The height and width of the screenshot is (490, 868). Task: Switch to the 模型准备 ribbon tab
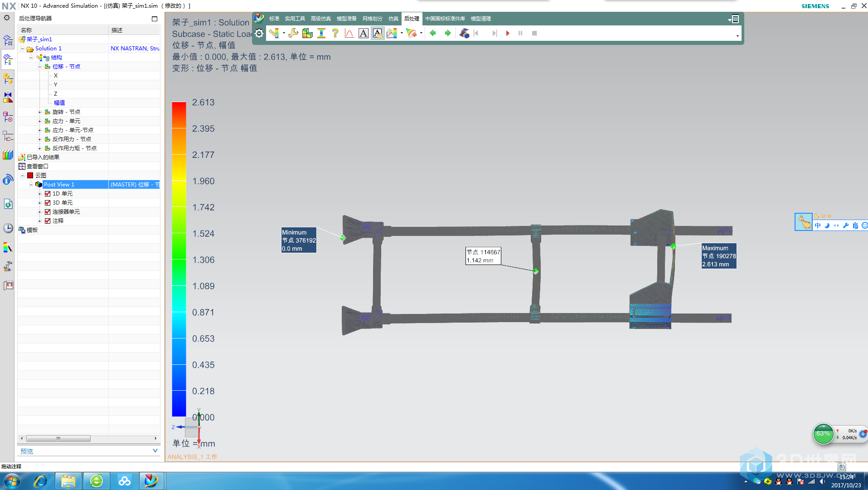pos(347,19)
